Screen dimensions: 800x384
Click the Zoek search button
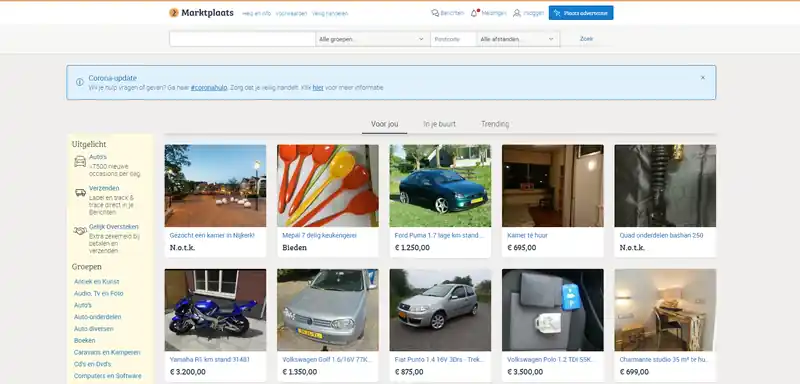tap(586, 39)
